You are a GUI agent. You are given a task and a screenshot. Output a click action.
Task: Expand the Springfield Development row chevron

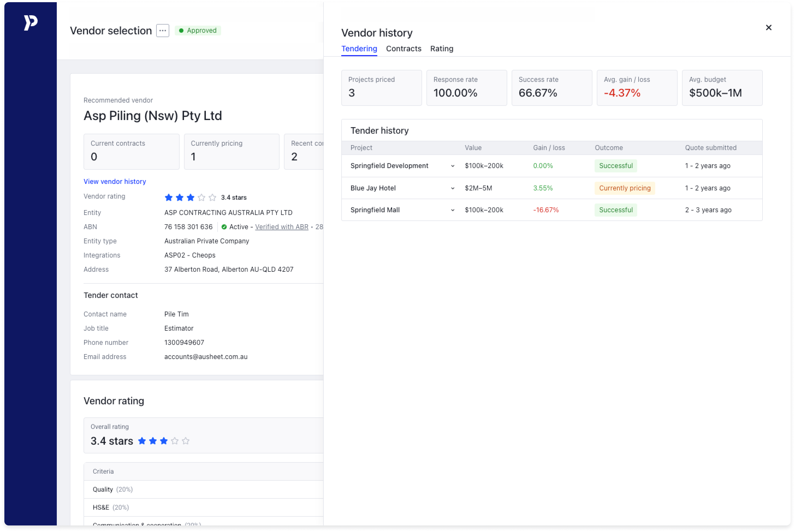click(452, 166)
